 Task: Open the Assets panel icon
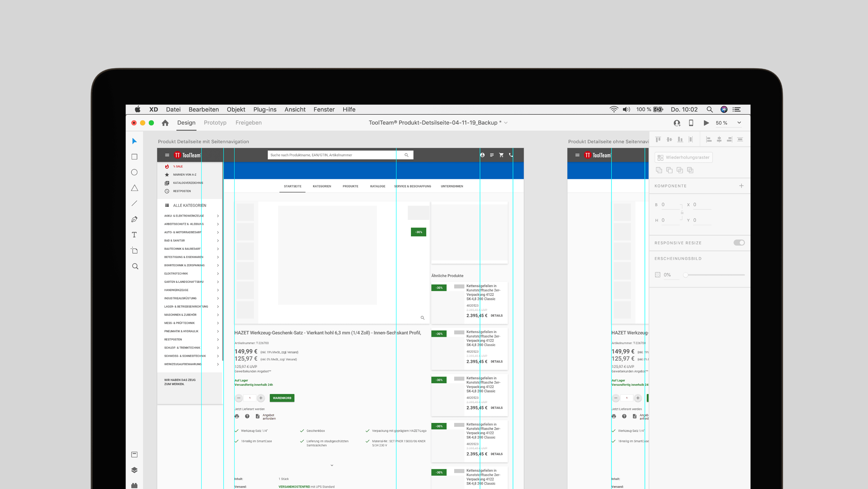pos(134,454)
